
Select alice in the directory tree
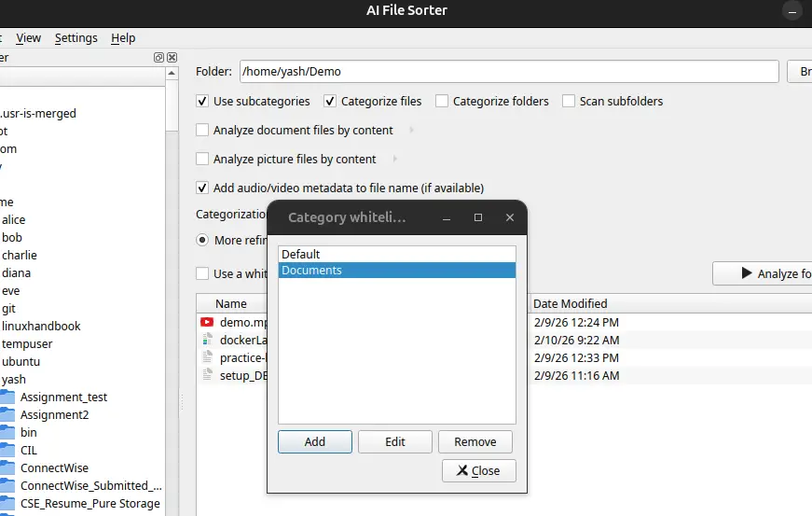tap(13, 219)
